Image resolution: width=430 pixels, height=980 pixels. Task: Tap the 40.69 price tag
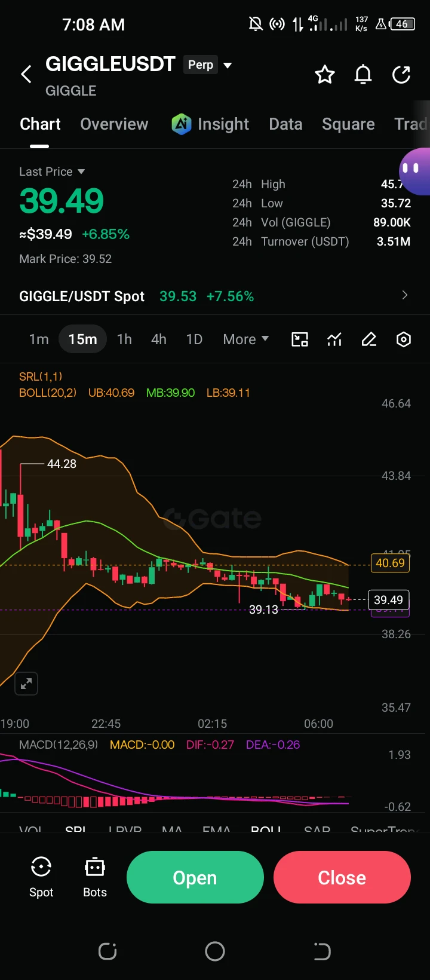390,563
